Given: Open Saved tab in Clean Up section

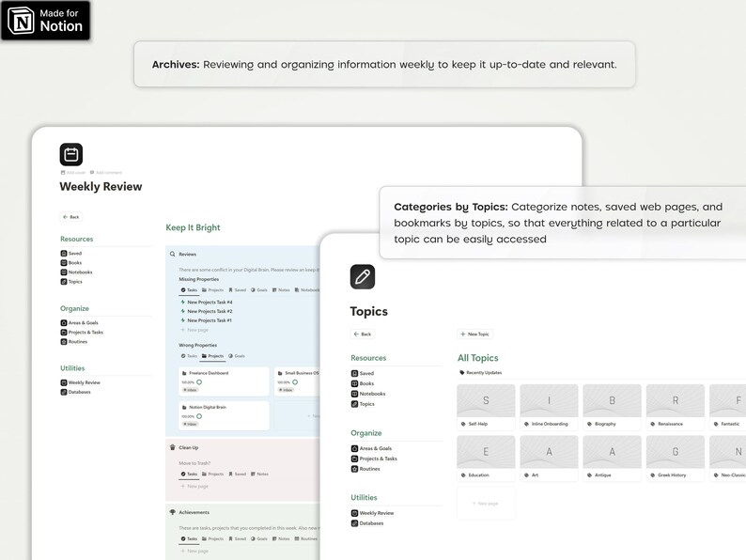Looking at the screenshot, I should [x=238, y=474].
